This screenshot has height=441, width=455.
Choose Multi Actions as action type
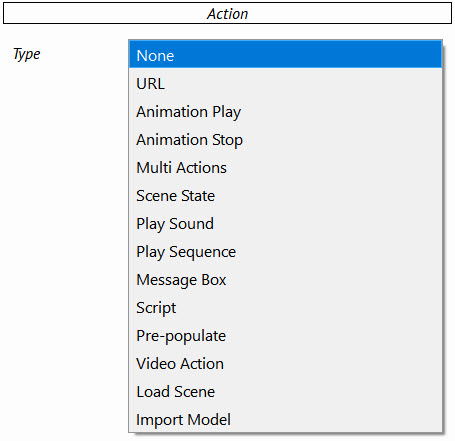[x=285, y=167]
